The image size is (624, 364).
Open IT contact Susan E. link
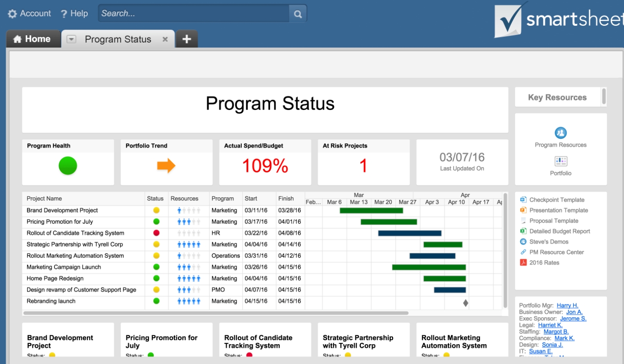tap(541, 351)
